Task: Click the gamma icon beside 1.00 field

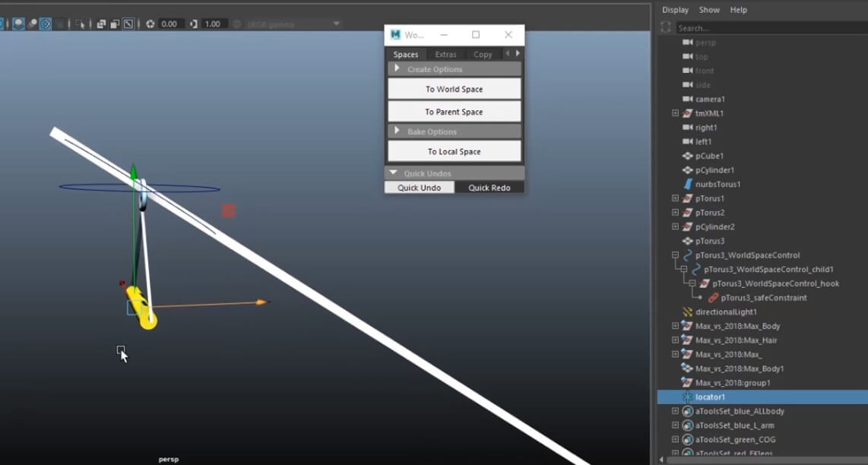Action: click(194, 24)
